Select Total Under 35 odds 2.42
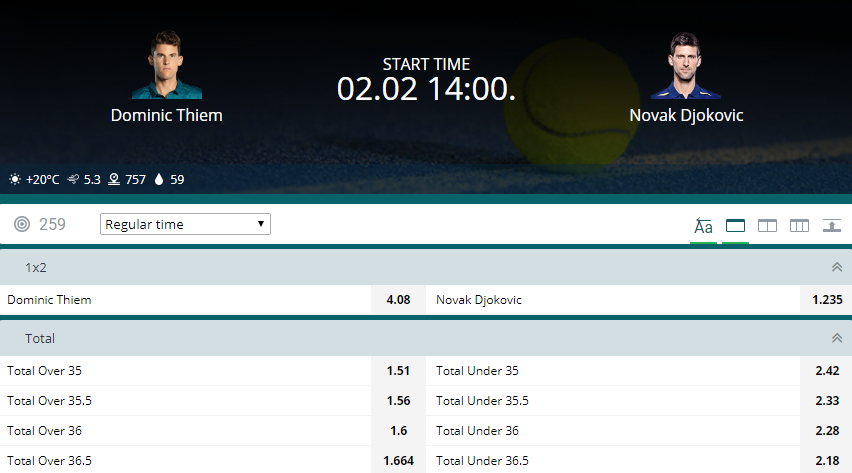Image resolution: width=852 pixels, height=473 pixels. tap(826, 371)
